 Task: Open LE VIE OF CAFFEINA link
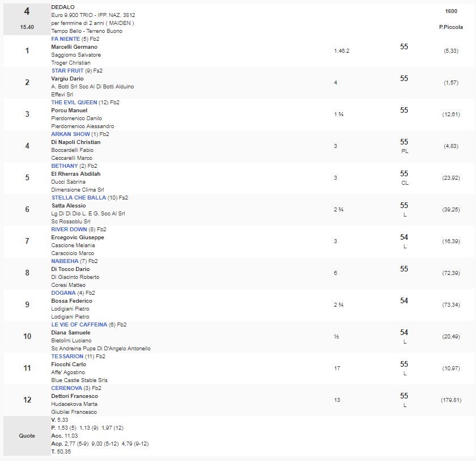[x=79, y=325]
